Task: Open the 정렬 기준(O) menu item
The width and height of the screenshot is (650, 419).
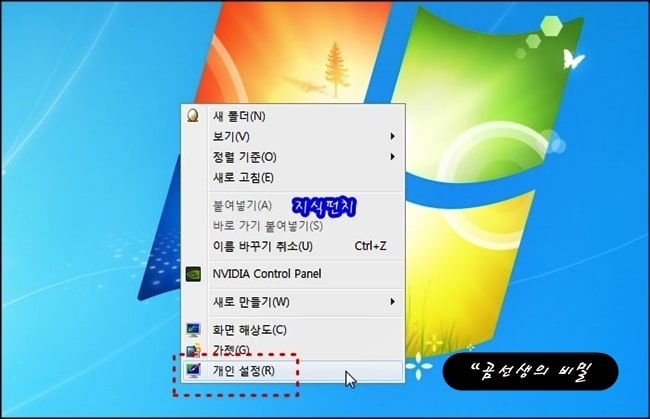Action: click(293, 157)
